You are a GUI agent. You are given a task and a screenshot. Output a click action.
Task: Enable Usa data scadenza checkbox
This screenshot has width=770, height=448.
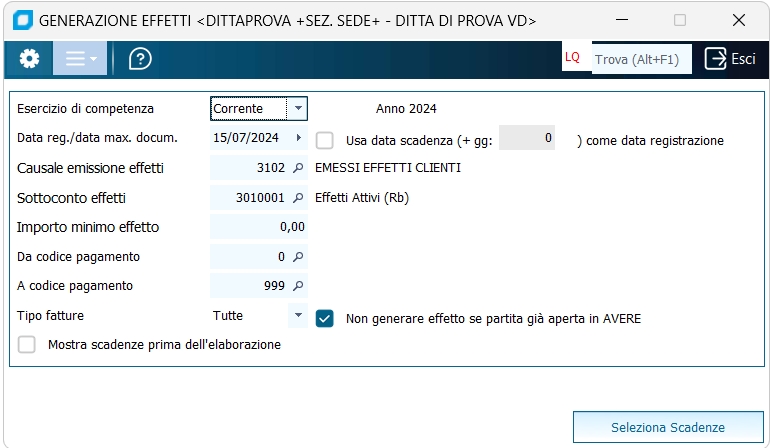click(x=325, y=140)
